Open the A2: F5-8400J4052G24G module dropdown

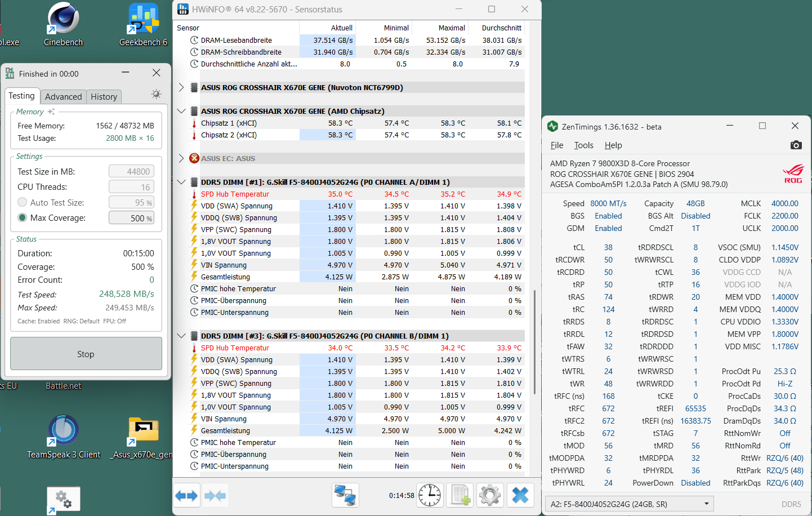click(629, 504)
